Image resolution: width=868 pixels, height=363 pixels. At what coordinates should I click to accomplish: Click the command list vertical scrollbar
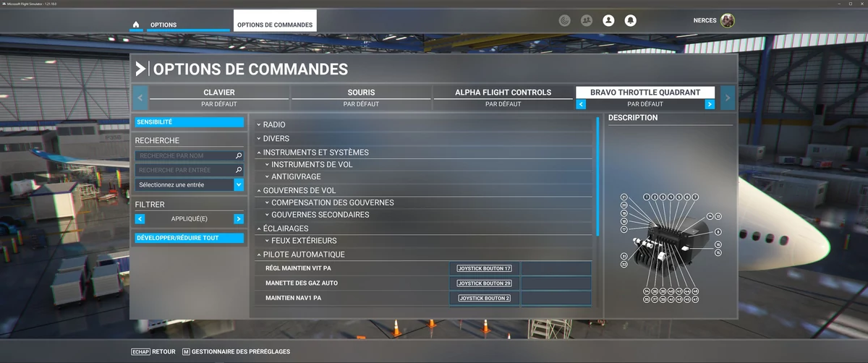[597, 176]
